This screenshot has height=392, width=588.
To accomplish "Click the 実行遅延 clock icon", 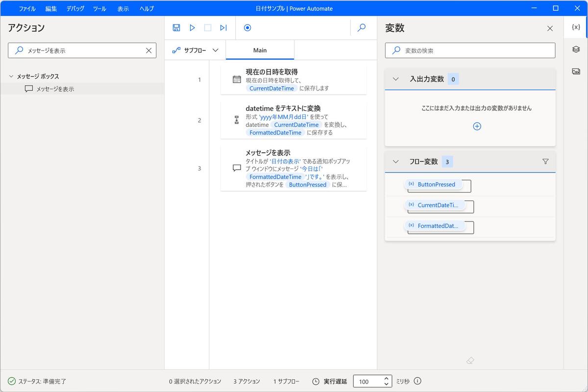I will click(316, 381).
